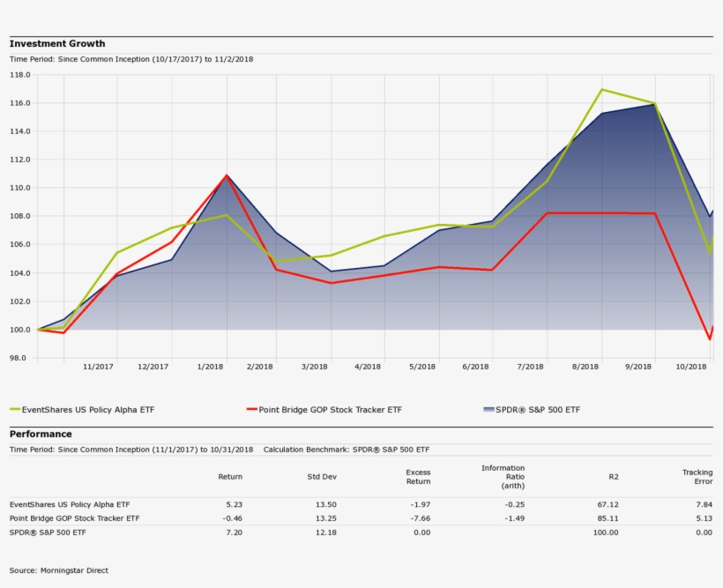
Task: Click the return value -0.46
Action: click(233, 518)
